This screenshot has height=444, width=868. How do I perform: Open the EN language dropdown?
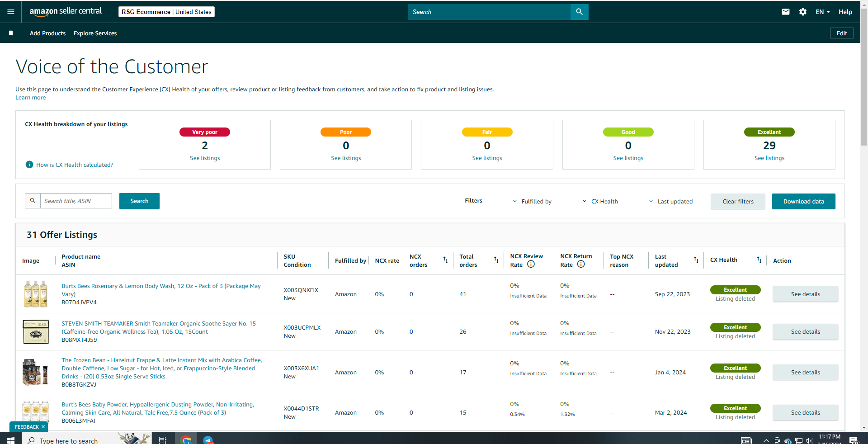(822, 12)
